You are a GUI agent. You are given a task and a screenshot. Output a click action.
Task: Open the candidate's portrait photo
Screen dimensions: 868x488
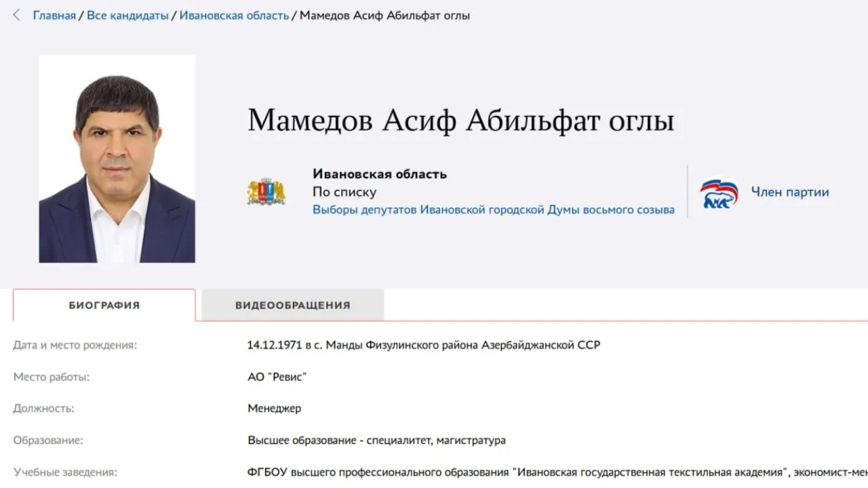tap(117, 159)
